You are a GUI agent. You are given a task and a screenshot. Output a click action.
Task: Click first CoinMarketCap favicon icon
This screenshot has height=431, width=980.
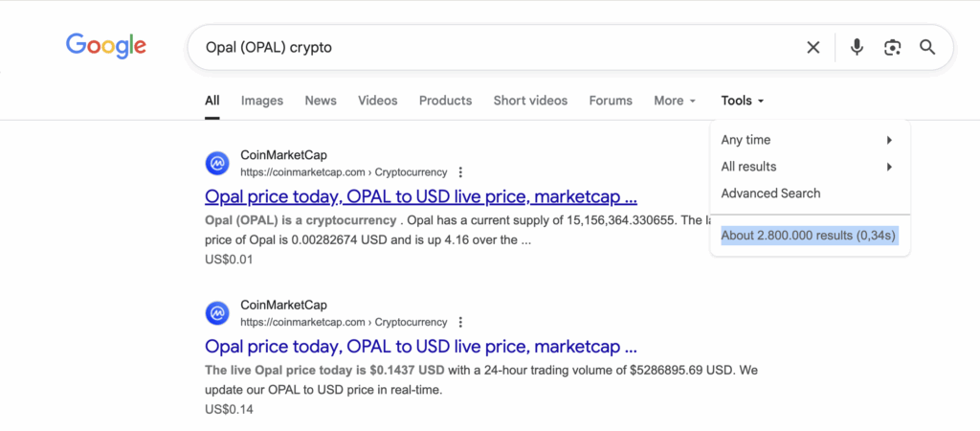(217, 164)
